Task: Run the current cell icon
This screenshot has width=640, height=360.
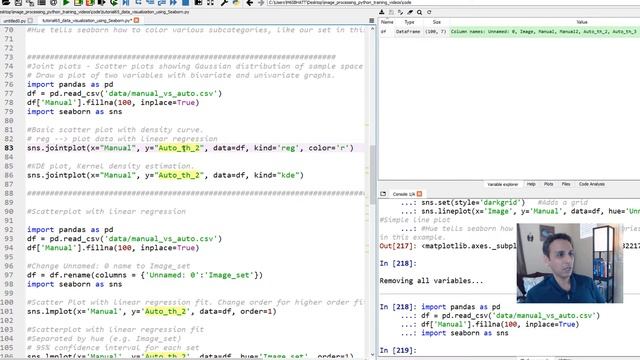Action: [78, 2]
